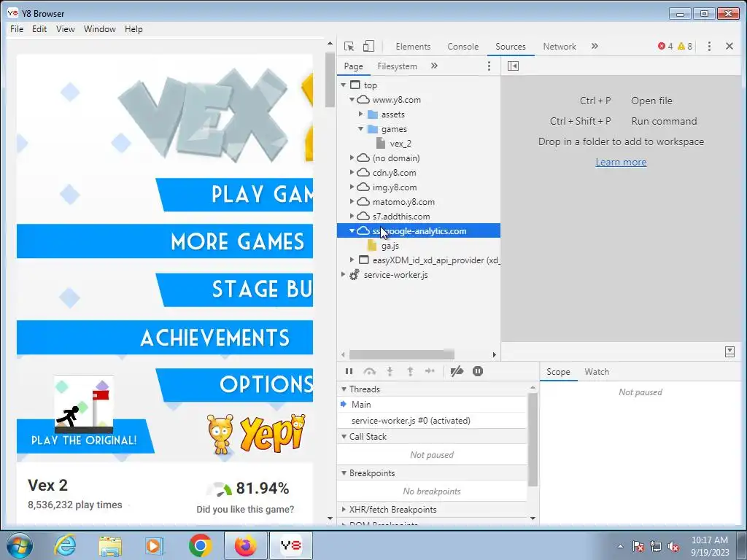The width and height of the screenshot is (747, 560).
Task: Expand the s7.addthis.com node
Action: click(x=352, y=216)
